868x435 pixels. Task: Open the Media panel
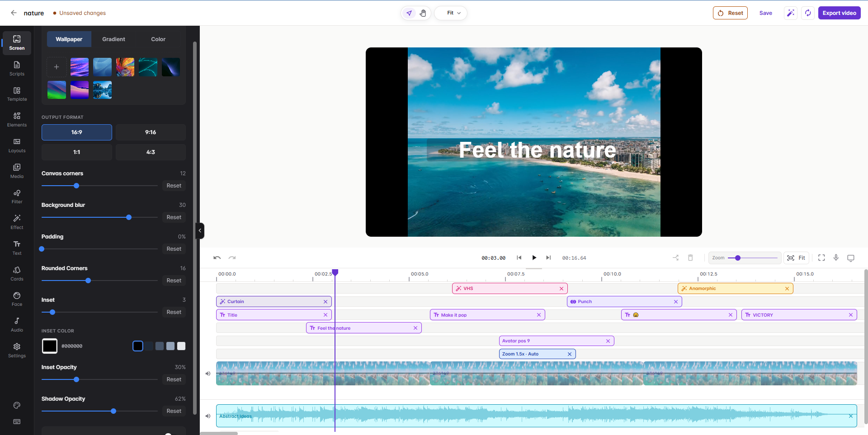17,171
